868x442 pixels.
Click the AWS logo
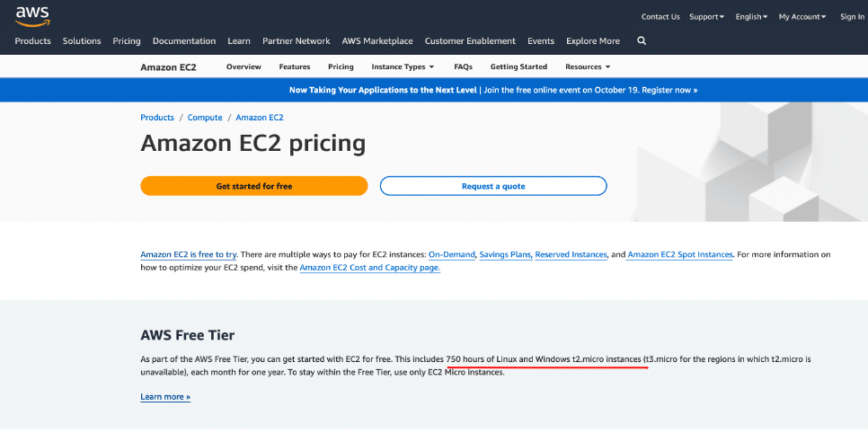[32, 16]
